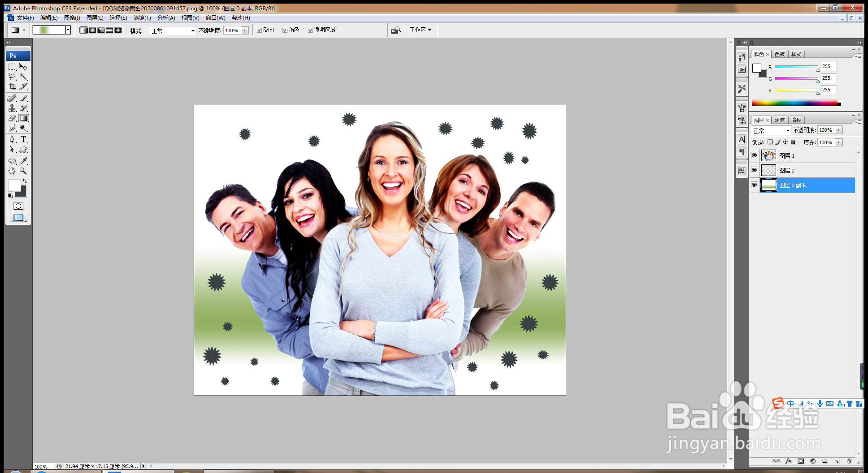
Task: Open the 模式 blend mode dropdown
Action: tap(173, 30)
